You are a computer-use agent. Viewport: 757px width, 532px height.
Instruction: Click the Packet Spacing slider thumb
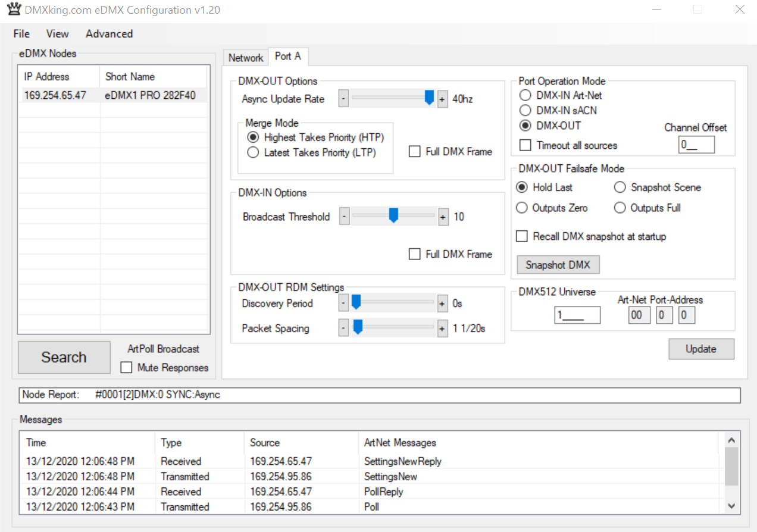click(x=358, y=327)
